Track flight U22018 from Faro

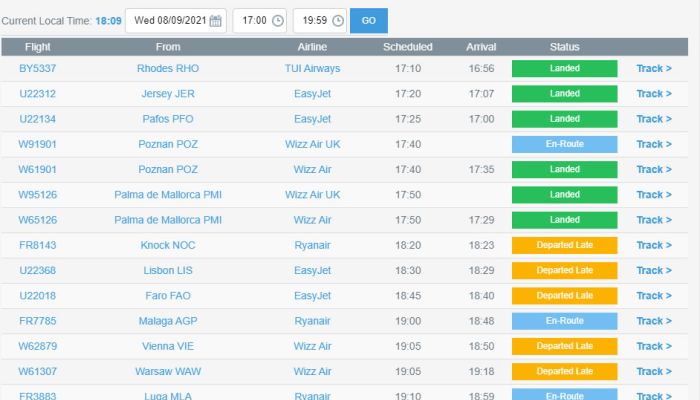click(653, 296)
